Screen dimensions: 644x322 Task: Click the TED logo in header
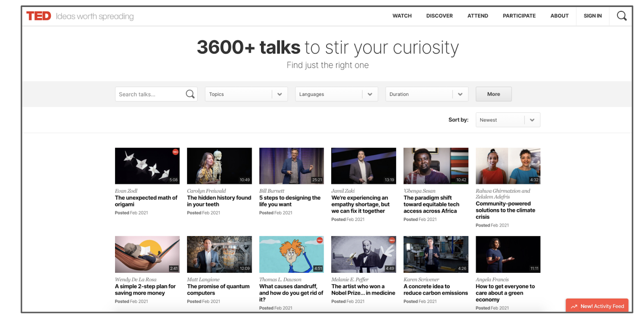[39, 16]
